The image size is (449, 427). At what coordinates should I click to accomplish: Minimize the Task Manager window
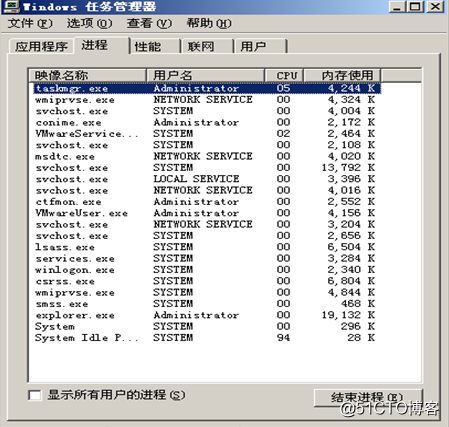[397, 7]
